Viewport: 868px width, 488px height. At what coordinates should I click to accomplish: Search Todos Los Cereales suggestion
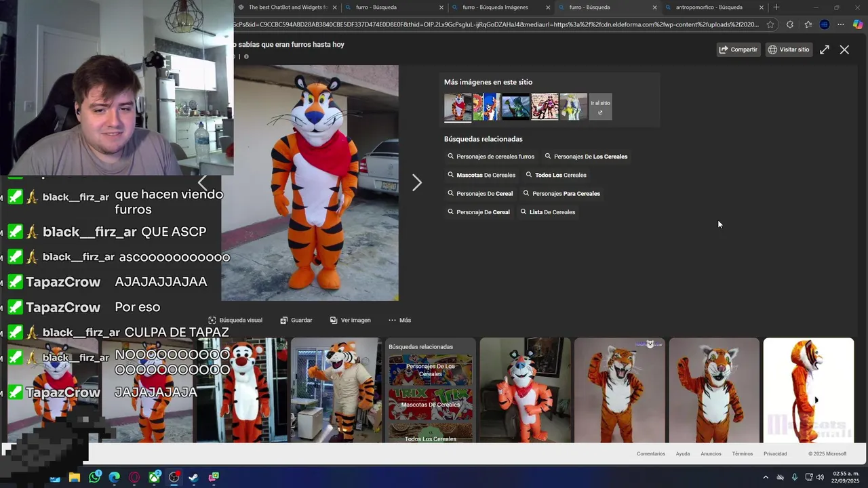555,175
